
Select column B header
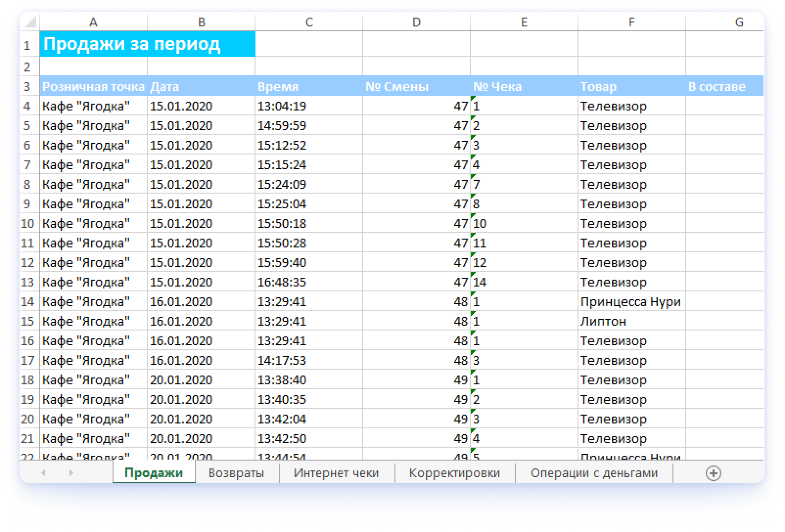pyautogui.click(x=201, y=22)
